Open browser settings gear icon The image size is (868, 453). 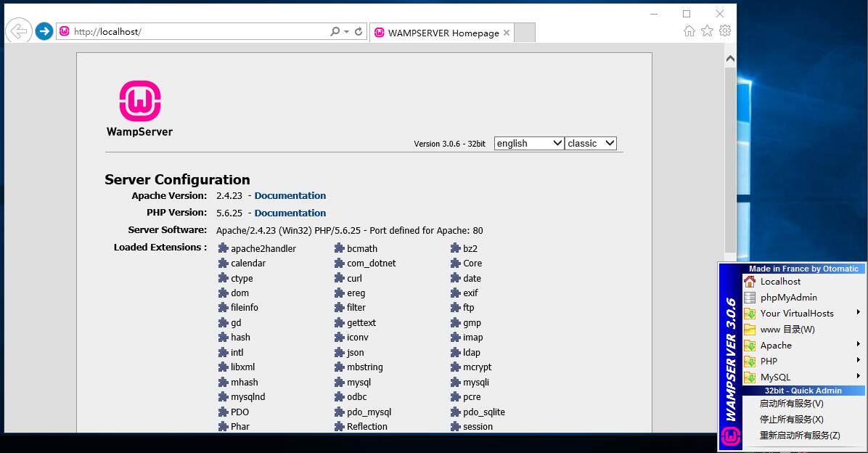pyautogui.click(x=725, y=31)
